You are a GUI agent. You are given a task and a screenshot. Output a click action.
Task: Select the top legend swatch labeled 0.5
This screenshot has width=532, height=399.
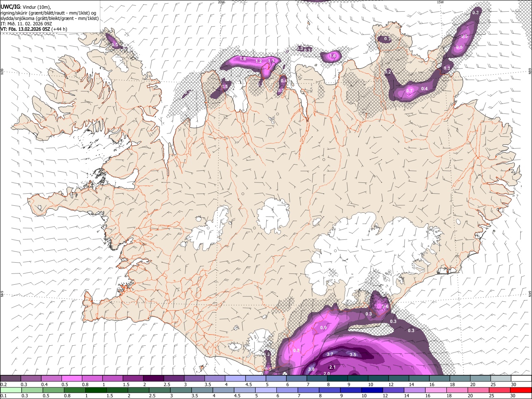(71, 379)
